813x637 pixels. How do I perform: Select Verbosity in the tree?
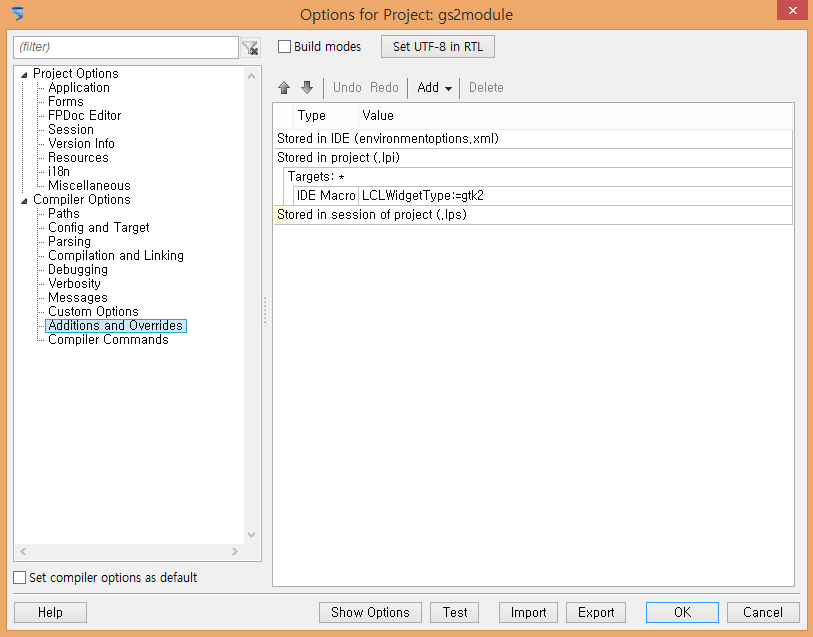click(74, 284)
